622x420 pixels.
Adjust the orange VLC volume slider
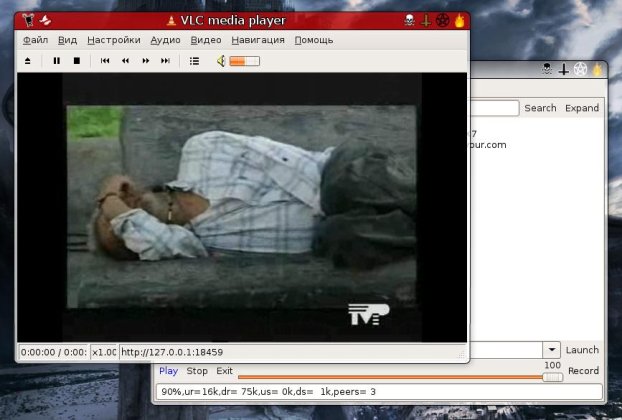[244, 61]
